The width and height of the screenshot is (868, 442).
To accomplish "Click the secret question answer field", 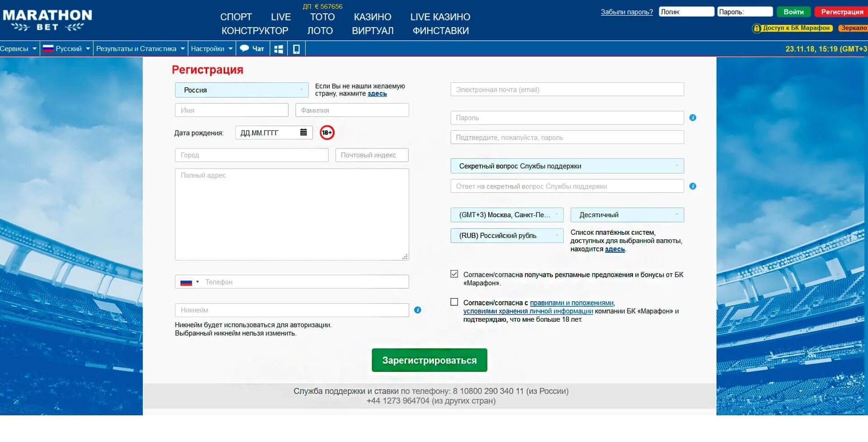I will click(x=567, y=186).
